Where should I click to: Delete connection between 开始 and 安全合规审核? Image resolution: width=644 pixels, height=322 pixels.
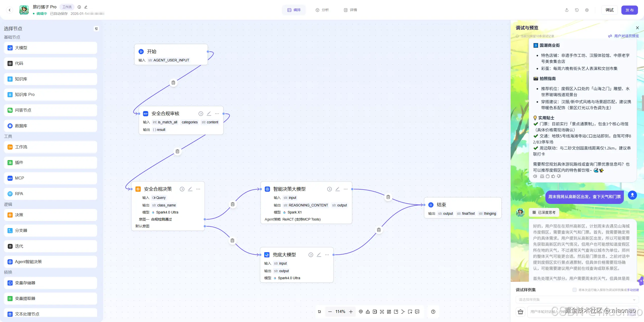pyautogui.click(x=173, y=83)
